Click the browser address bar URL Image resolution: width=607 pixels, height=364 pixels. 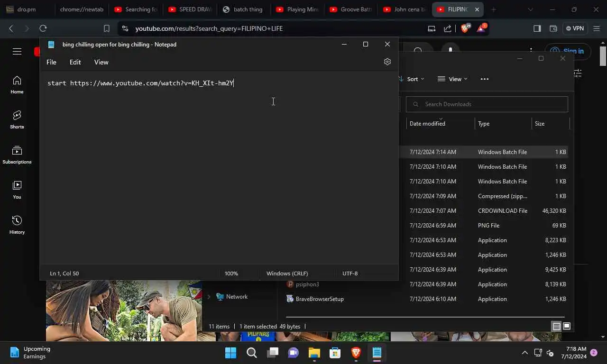tap(209, 28)
